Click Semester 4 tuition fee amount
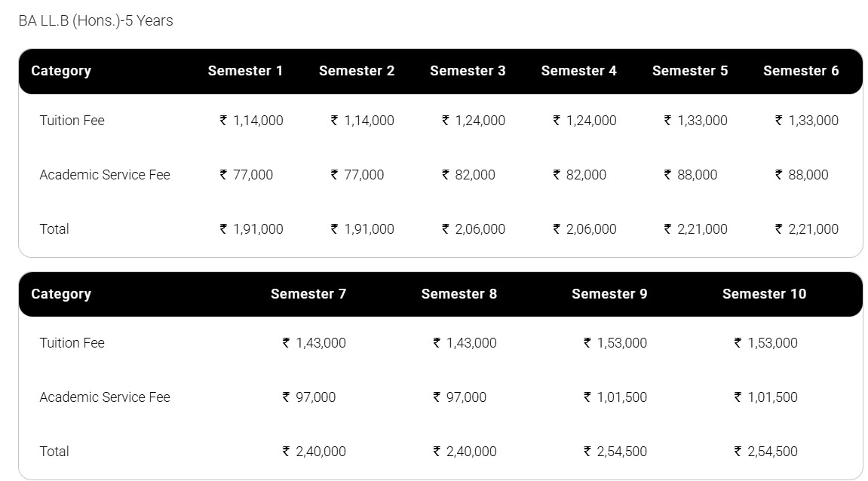 tap(584, 121)
